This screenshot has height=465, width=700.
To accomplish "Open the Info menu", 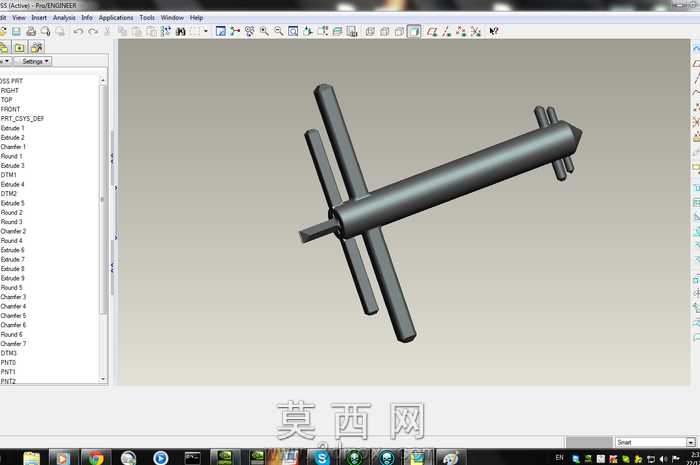I will tap(87, 17).
